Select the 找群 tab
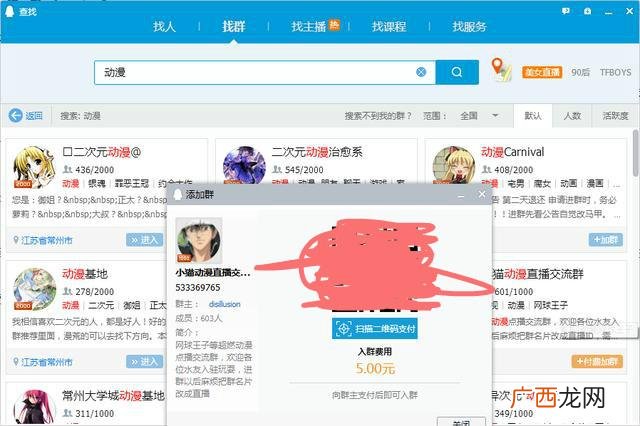640x426 pixels. (233, 27)
